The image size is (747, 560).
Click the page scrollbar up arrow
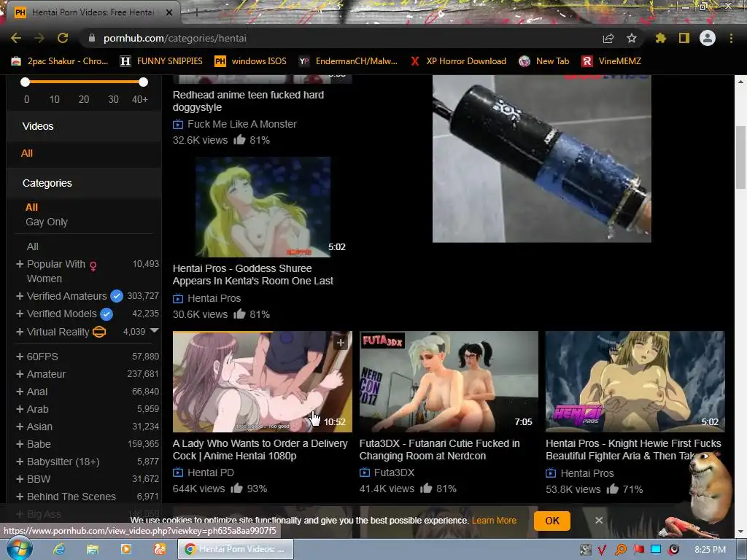point(741,82)
